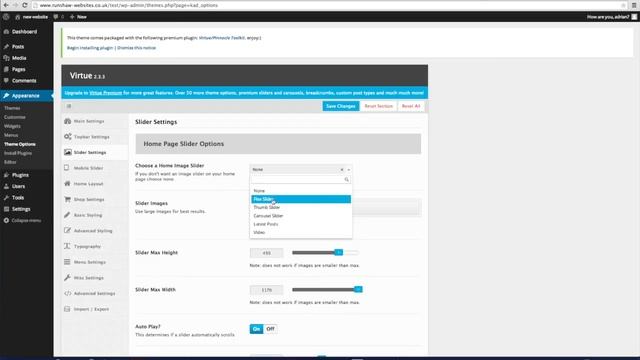Click the Slider Max Width value field
The image size is (640, 360).
pos(267,290)
